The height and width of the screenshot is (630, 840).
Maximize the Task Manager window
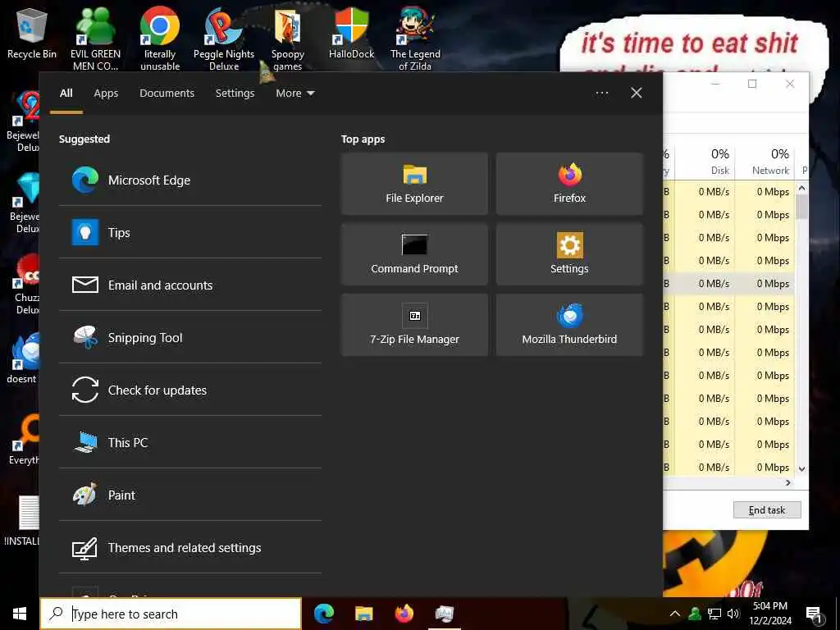[752, 84]
